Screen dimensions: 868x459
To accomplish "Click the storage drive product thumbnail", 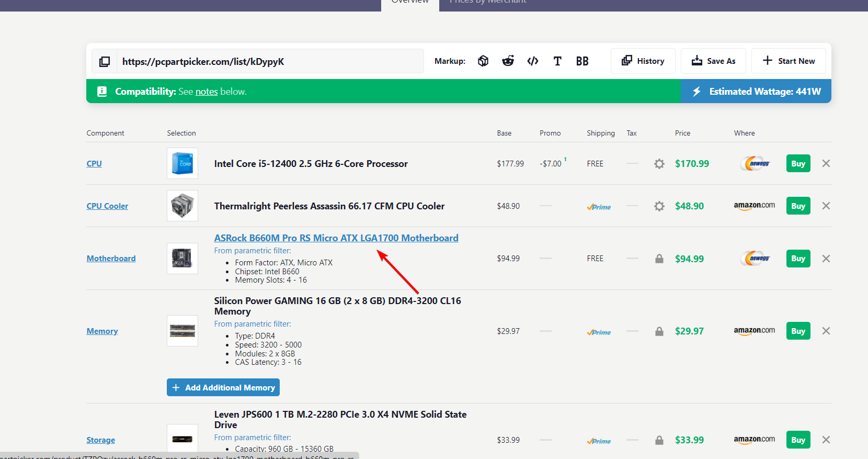I will click(182, 439).
